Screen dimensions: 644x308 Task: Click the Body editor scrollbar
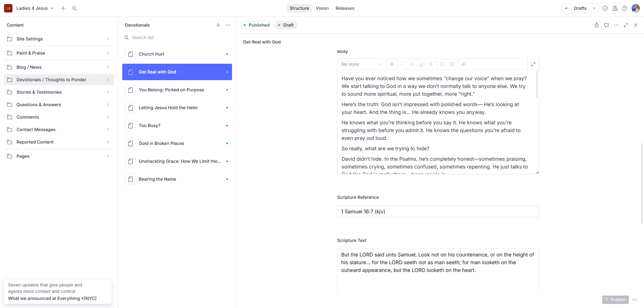point(537,85)
